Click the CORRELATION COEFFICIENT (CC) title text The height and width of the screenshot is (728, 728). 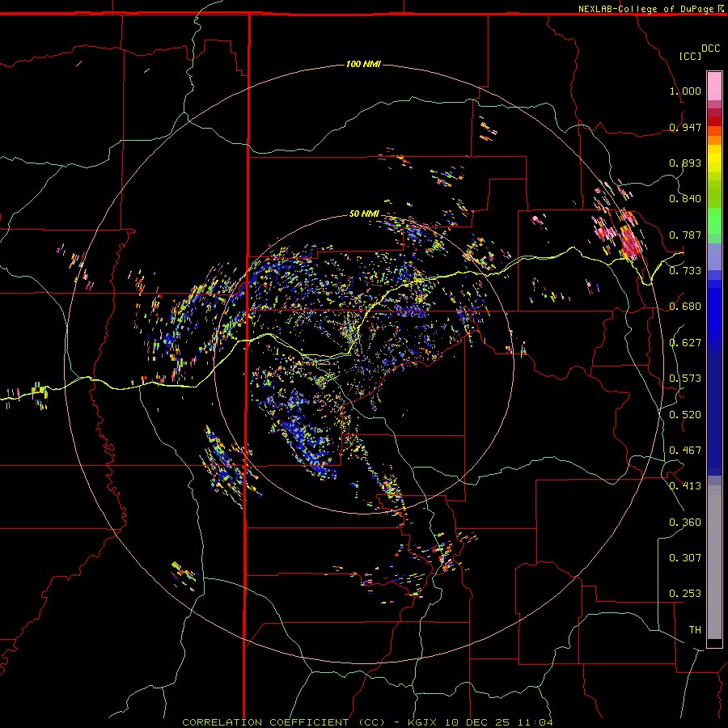pyautogui.click(x=283, y=722)
